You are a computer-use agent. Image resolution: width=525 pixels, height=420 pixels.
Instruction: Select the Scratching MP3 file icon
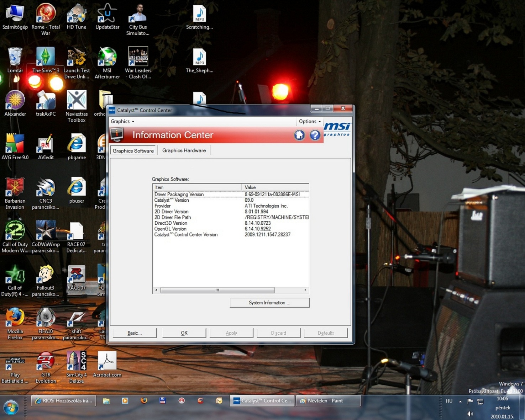pyautogui.click(x=199, y=17)
